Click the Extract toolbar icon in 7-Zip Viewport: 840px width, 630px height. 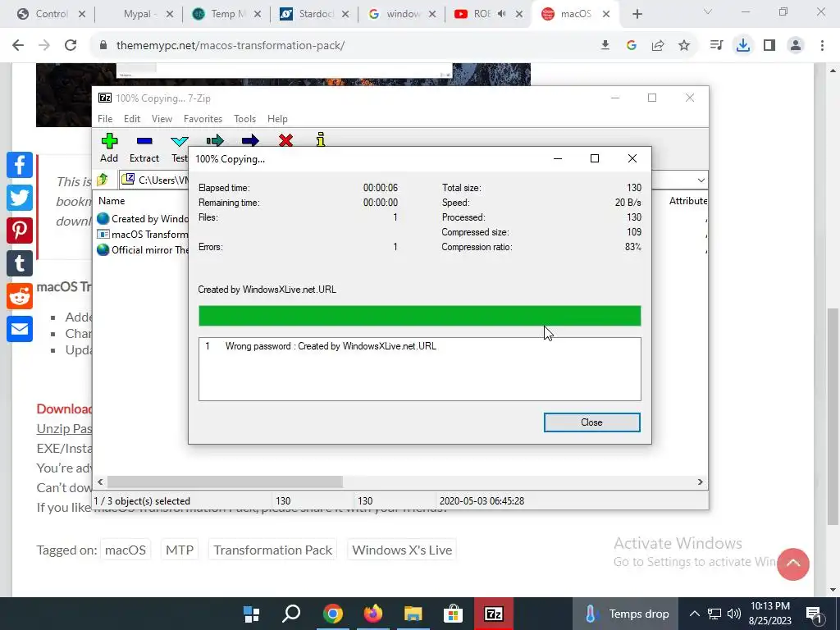144,141
